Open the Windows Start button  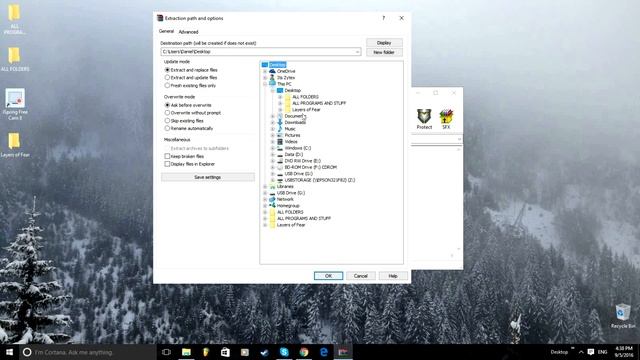9,352
